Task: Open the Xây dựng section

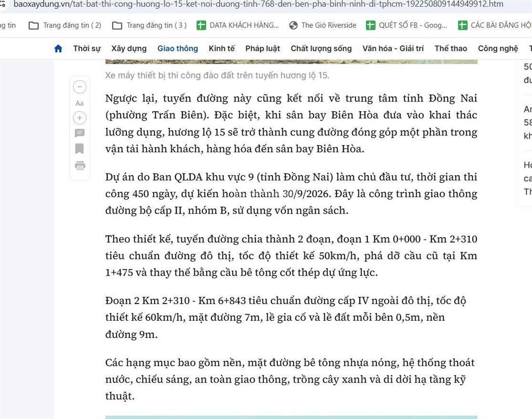Action: pyautogui.click(x=129, y=48)
